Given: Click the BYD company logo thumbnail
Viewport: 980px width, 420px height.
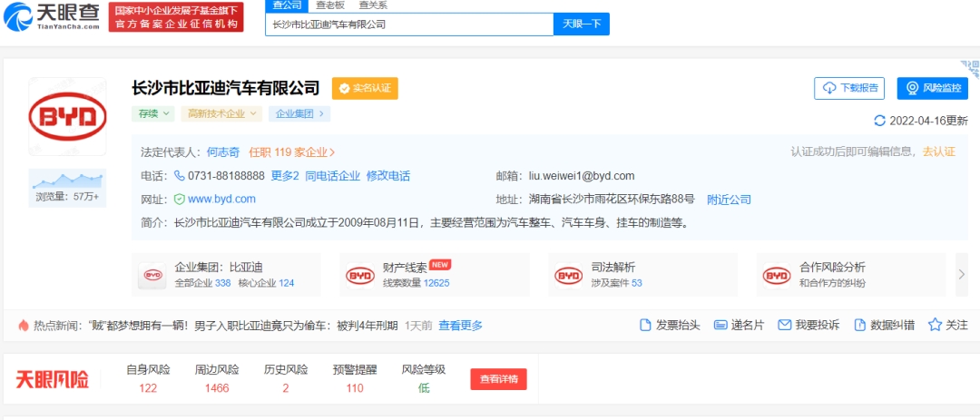Looking at the screenshot, I should point(67,117).
